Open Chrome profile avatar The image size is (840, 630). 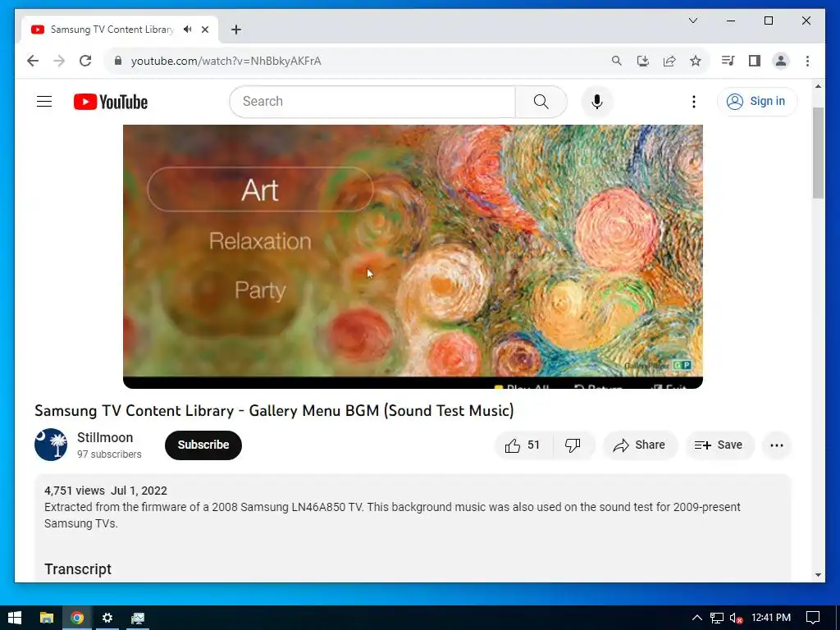(781, 61)
